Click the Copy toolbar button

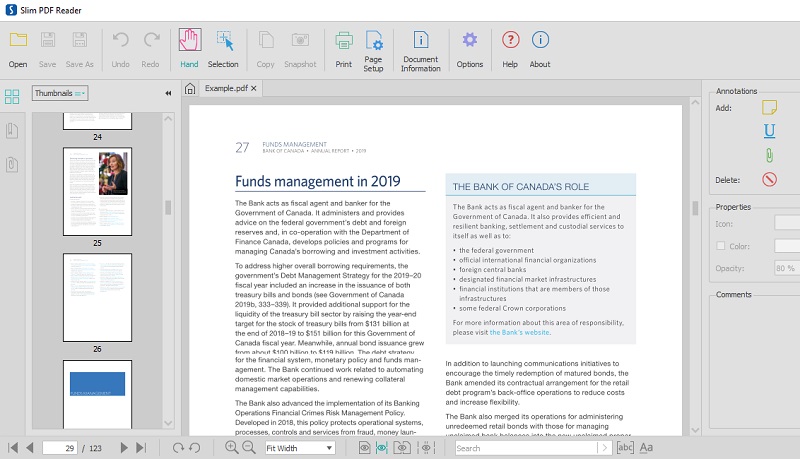[265, 49]
